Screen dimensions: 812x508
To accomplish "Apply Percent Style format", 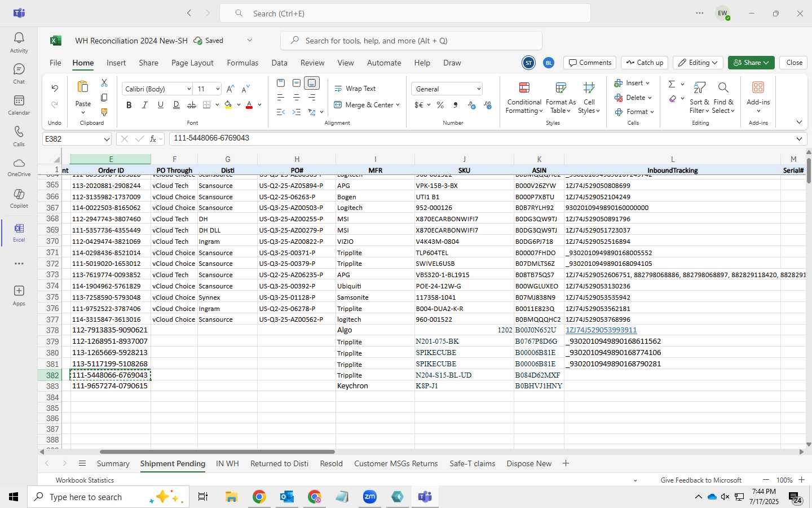I will (x=440, y=105).
